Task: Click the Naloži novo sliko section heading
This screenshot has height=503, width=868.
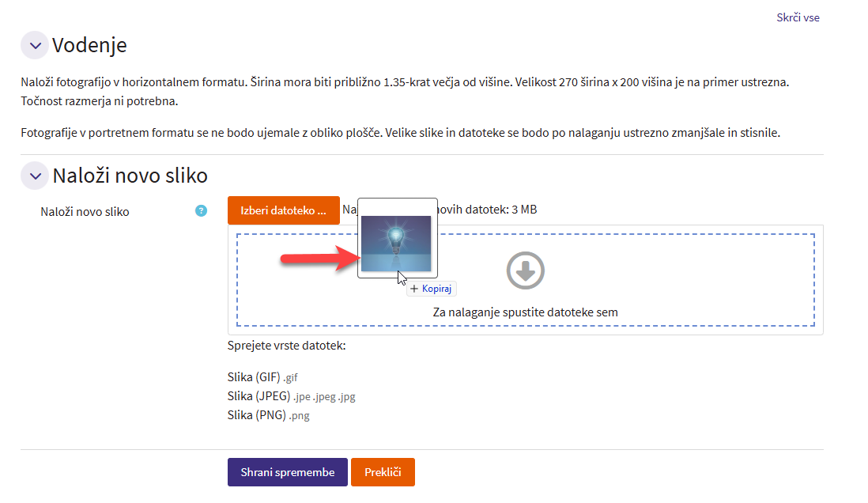Action: [130, 176]
